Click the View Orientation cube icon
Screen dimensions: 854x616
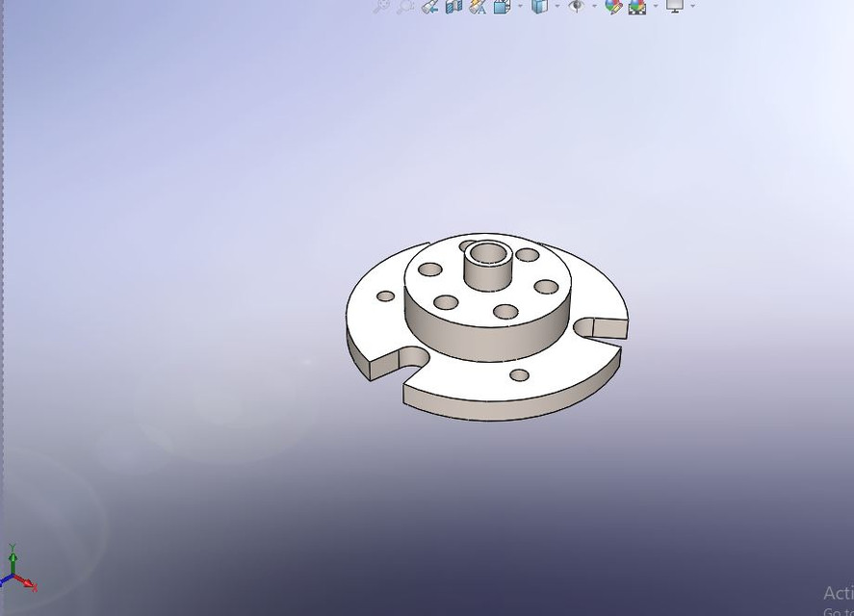point(502,7)
